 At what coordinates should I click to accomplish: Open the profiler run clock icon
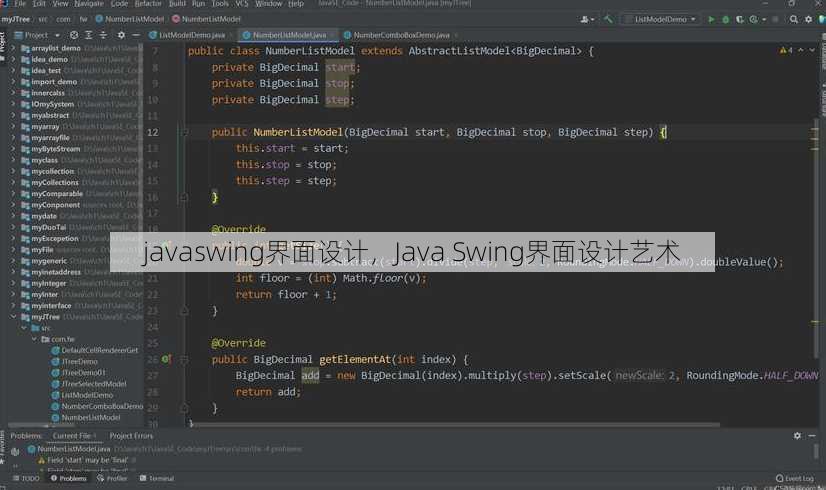754,19
